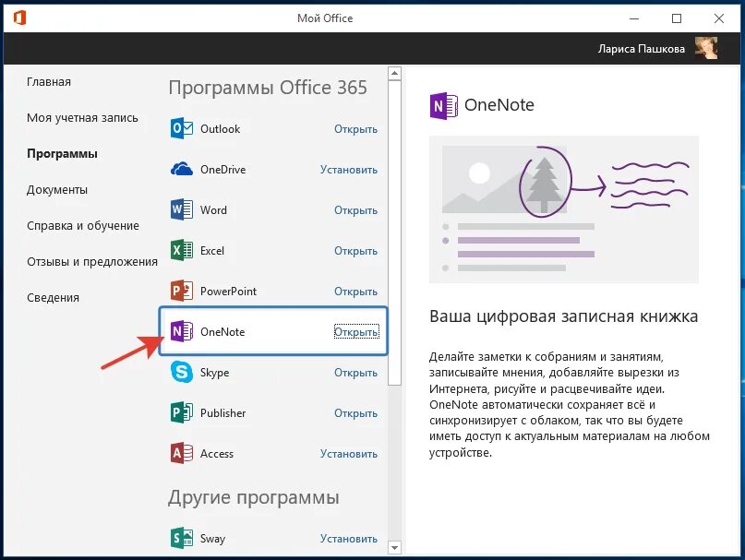Open Моя учетная запись

pos(82,118)
